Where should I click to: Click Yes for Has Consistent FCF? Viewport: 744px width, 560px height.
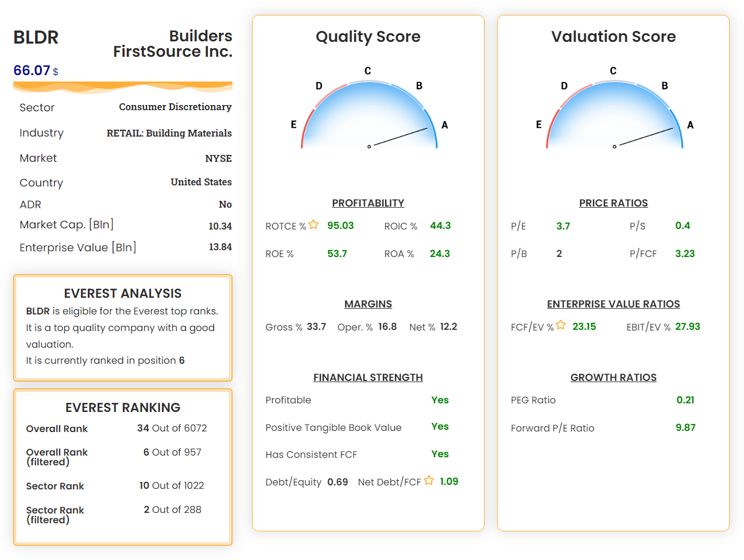(440, 454)
